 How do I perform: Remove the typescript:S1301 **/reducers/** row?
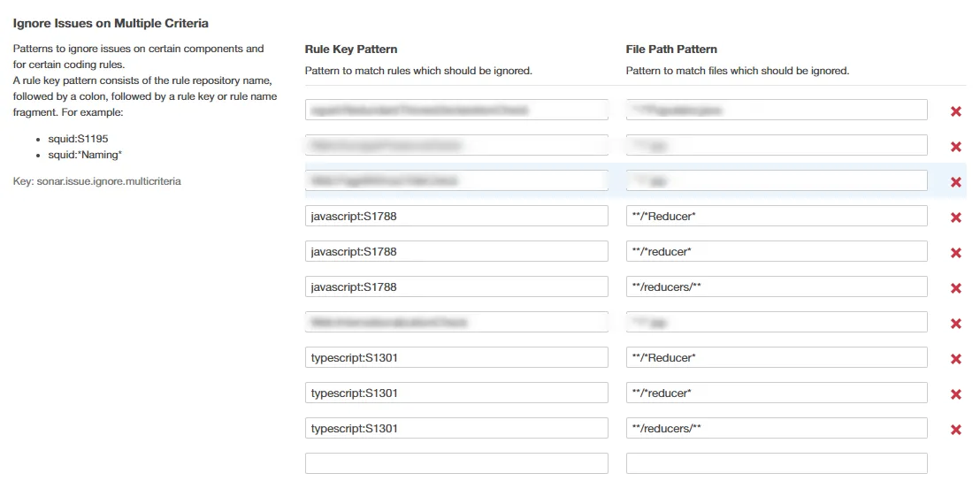(955, 430)
